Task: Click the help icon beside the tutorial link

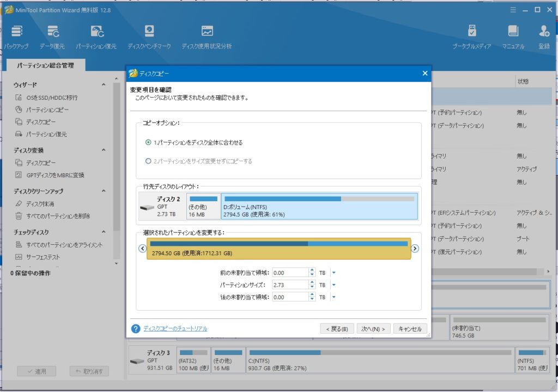Action: (x=136, y=329)
